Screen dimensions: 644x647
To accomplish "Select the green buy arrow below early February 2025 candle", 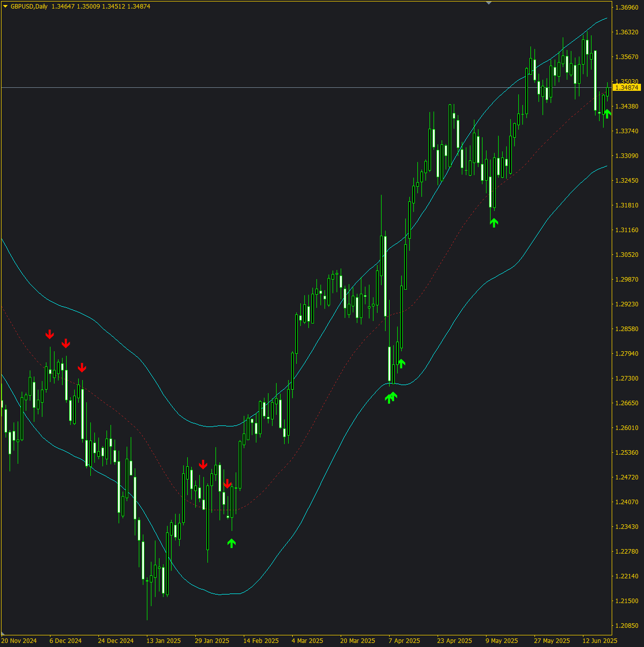I will [x=232, y=543].
